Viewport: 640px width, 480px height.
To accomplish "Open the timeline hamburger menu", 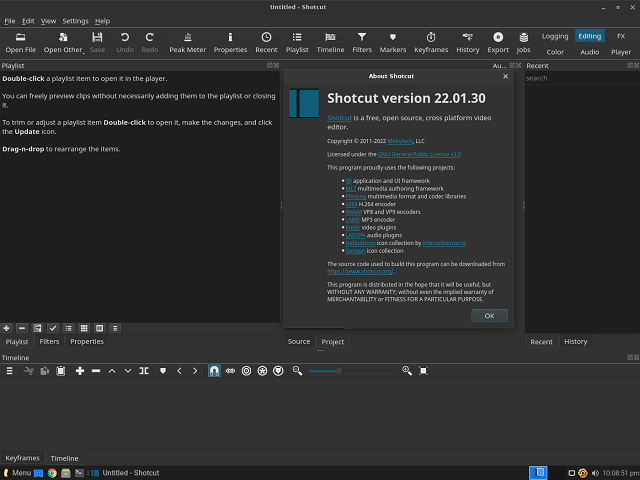I will [10, 371].
